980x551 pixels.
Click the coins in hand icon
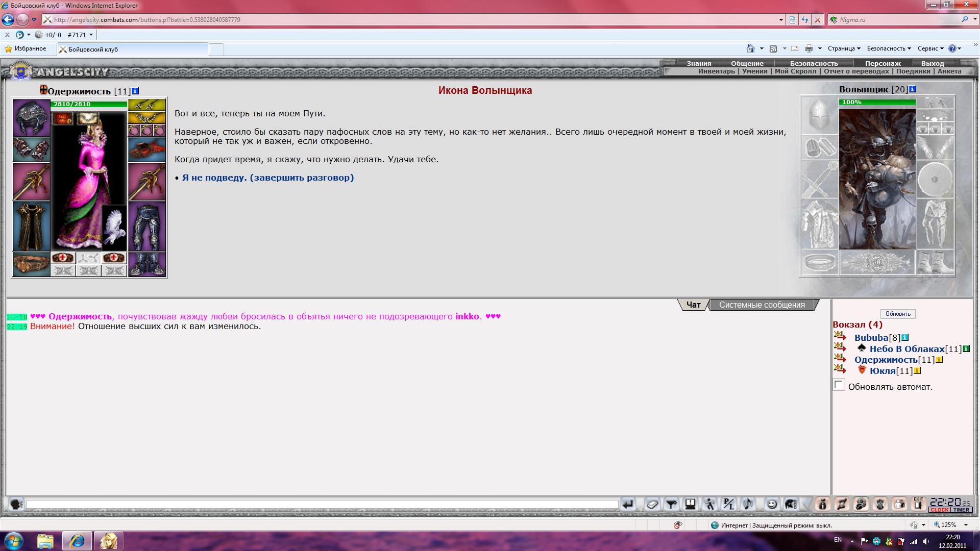(x=861, y=504)
